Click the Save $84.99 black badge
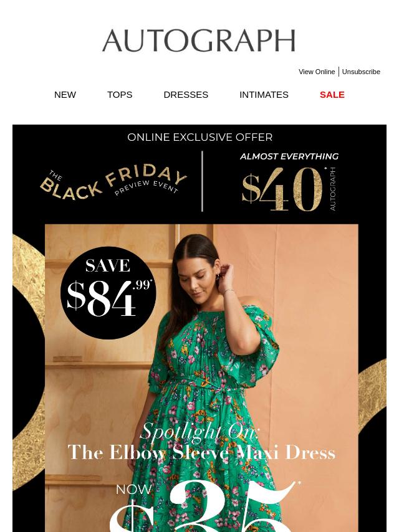 108,293
